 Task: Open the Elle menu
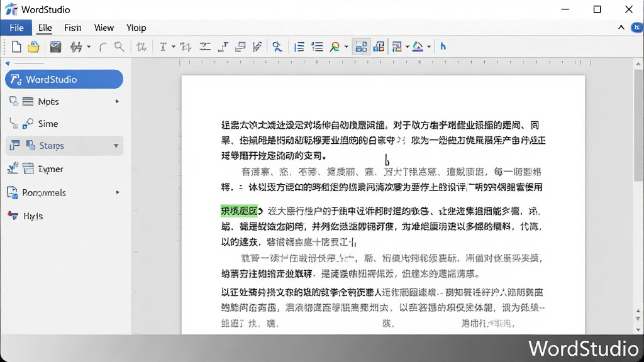coord(45,28)
